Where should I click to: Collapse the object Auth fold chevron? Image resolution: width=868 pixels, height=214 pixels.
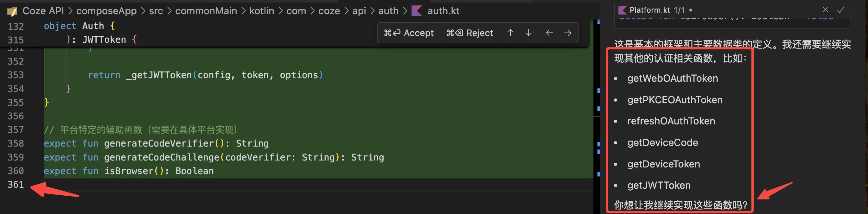(37, 26)
